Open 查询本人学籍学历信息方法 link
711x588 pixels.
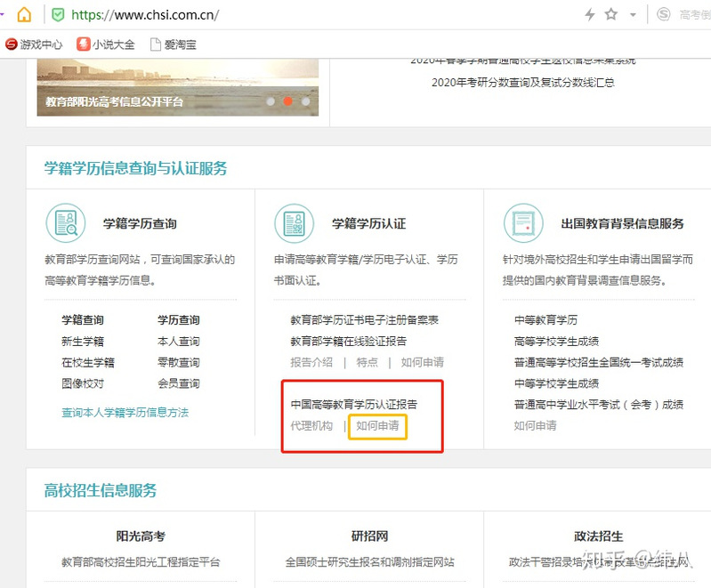click(x=125, y=413)
